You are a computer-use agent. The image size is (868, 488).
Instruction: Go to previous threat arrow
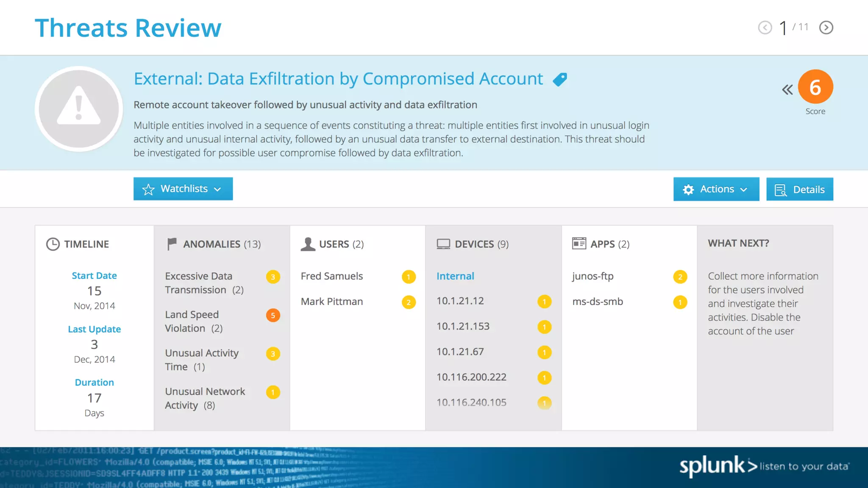(x=765, y=28)
